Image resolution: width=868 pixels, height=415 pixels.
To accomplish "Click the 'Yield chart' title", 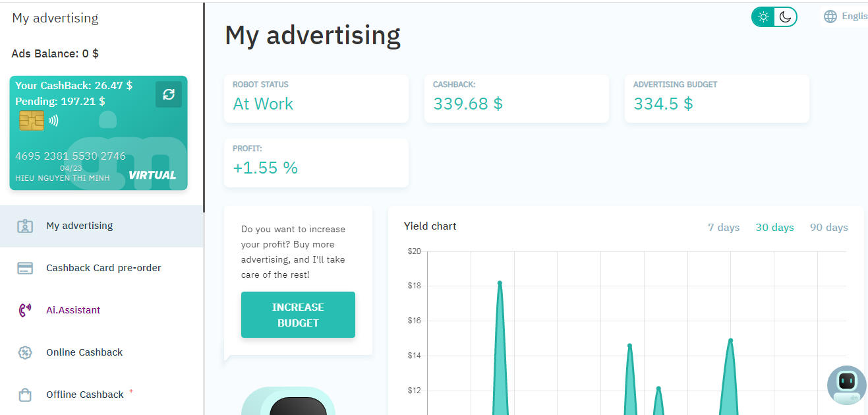I will click(x=430, y=226).
